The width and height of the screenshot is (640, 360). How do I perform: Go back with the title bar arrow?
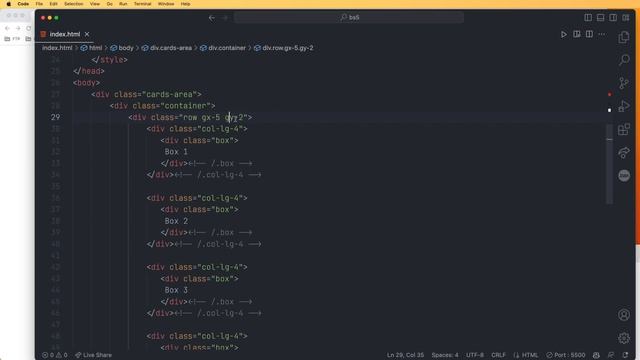pos(211,18)
